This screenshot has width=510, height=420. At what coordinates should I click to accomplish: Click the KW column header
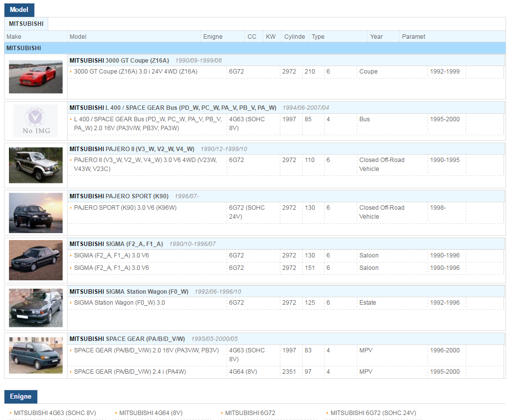pos(270,37)
